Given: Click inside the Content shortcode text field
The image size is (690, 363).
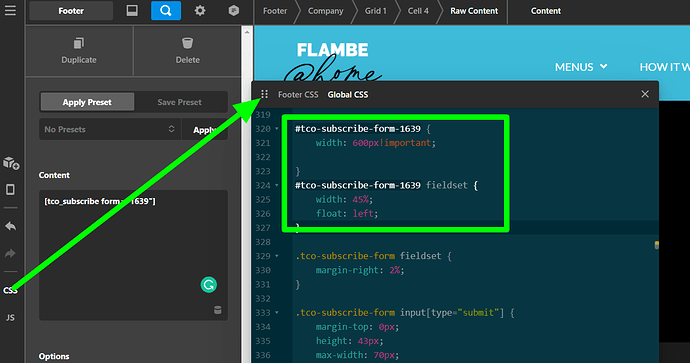Looking at the screenshot, I should [133, 255].
